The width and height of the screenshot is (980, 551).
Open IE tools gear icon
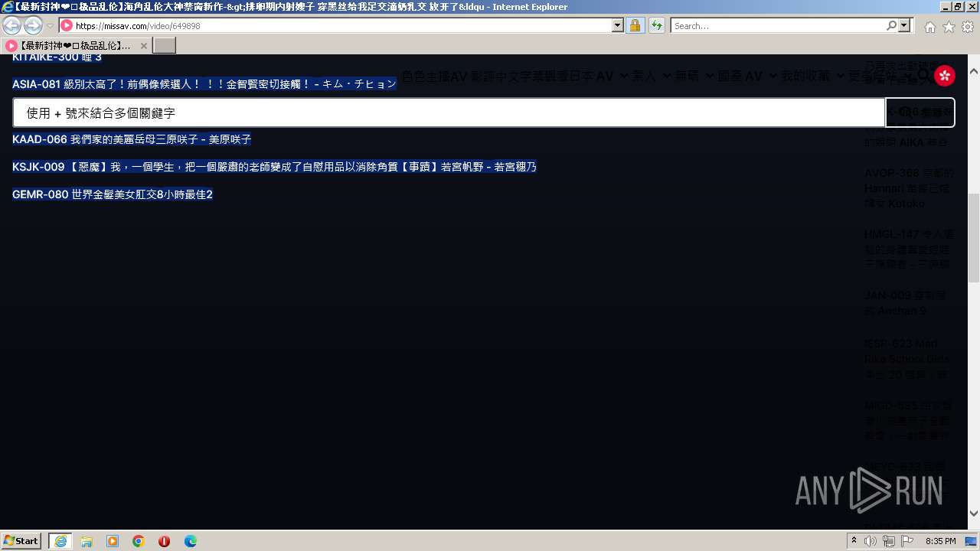click(x=968, y=27)
